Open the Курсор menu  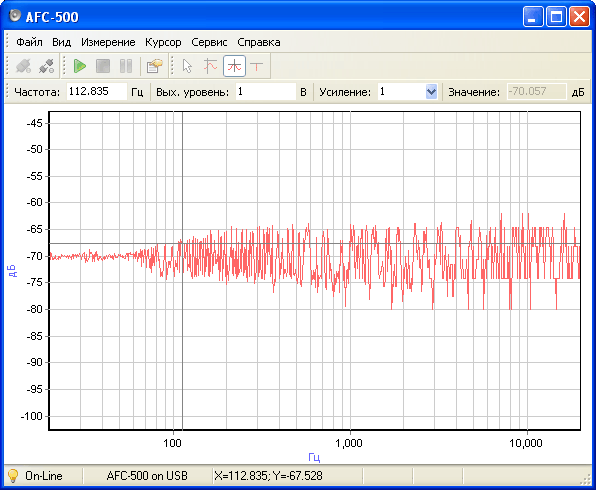[163, 42]
